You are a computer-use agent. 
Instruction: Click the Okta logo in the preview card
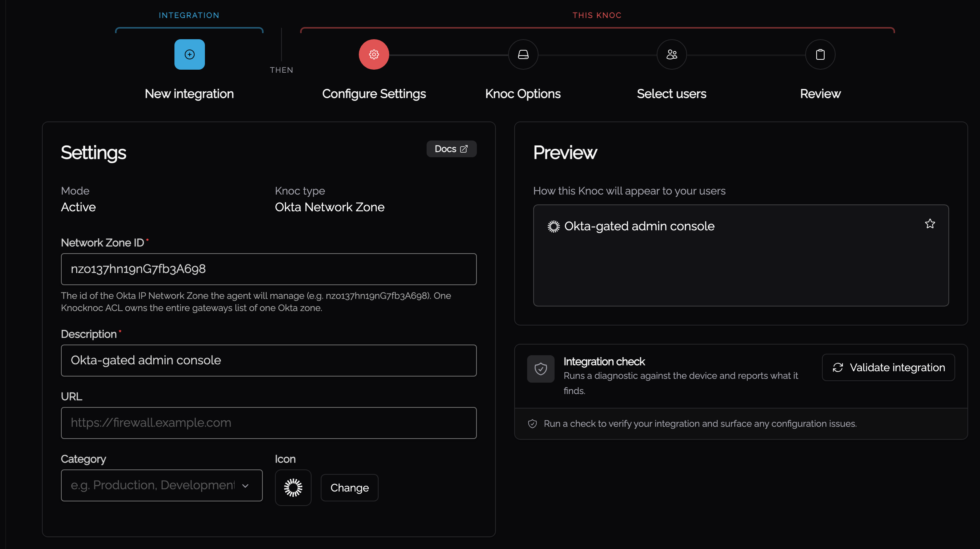(553, 227)
